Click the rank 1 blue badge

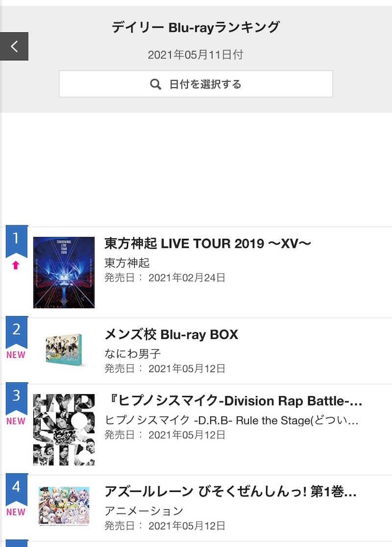(16, 240)
